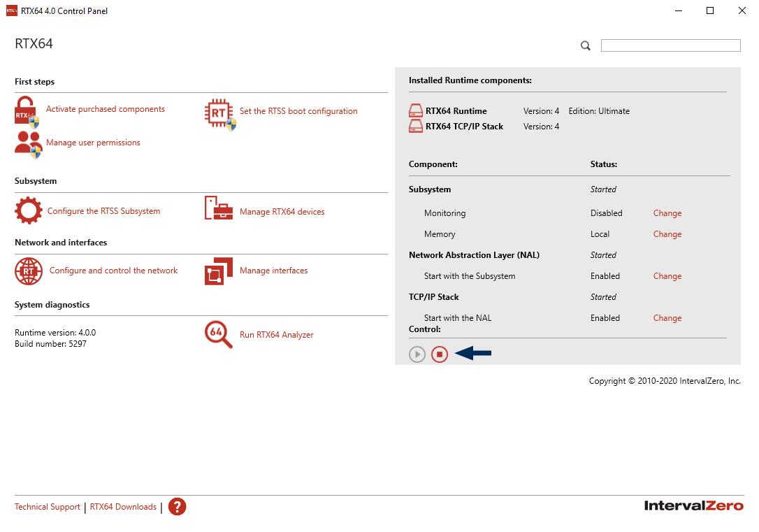
Task: Click the red question mark help icon
Action: coord(177,507)
